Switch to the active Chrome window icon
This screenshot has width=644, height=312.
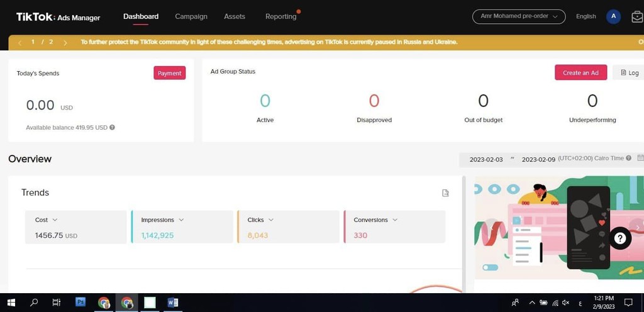[x=127, y=303]
